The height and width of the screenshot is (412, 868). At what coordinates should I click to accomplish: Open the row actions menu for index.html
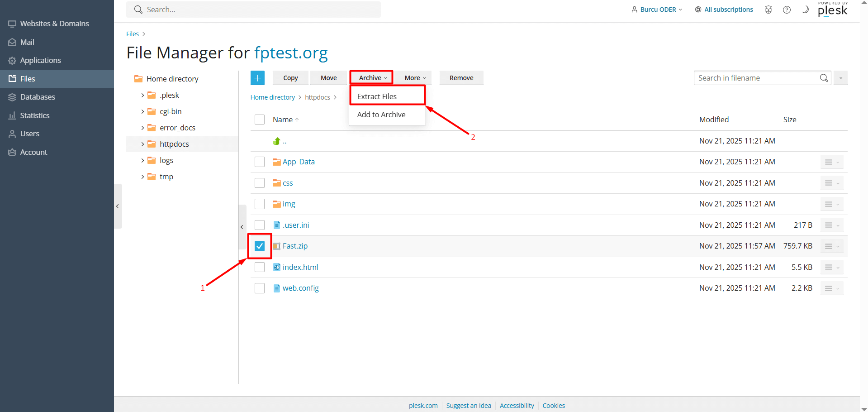click(831, 267)
